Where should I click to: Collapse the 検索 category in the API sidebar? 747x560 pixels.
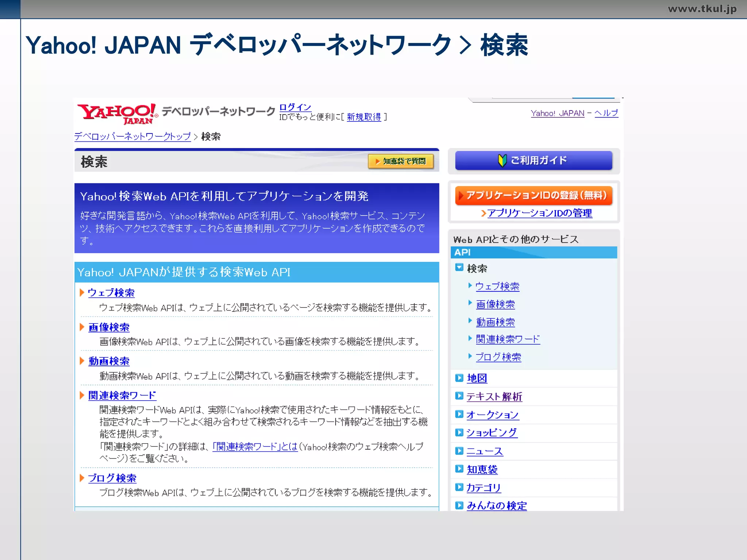(x=459, y=268)
